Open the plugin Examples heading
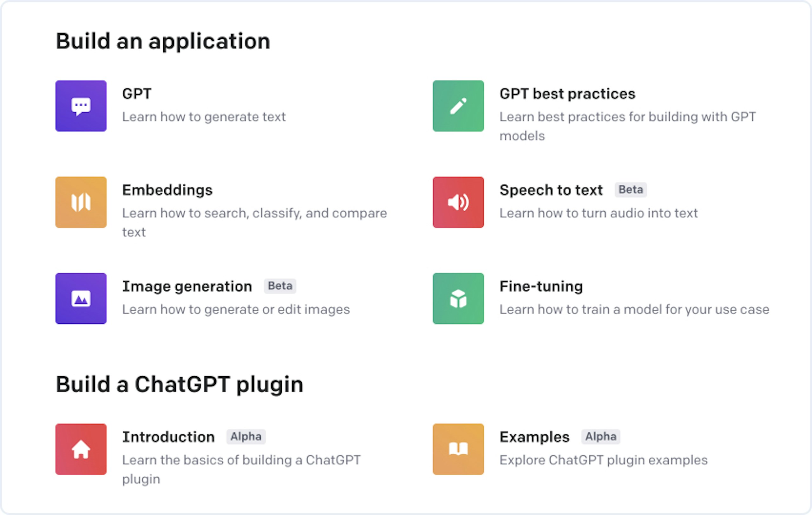 (x=534, y=437)
